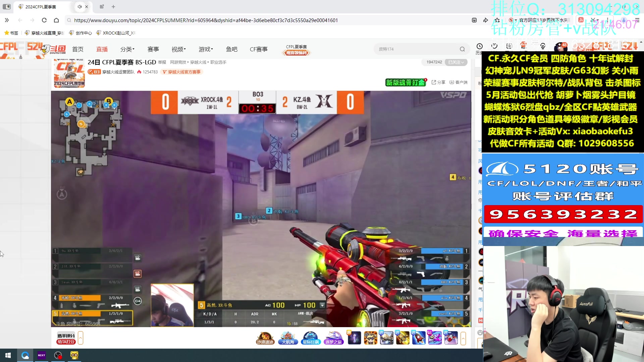Select the goggles character gift icon
Viewport: 644px width, 362px height.
(370, 338)
